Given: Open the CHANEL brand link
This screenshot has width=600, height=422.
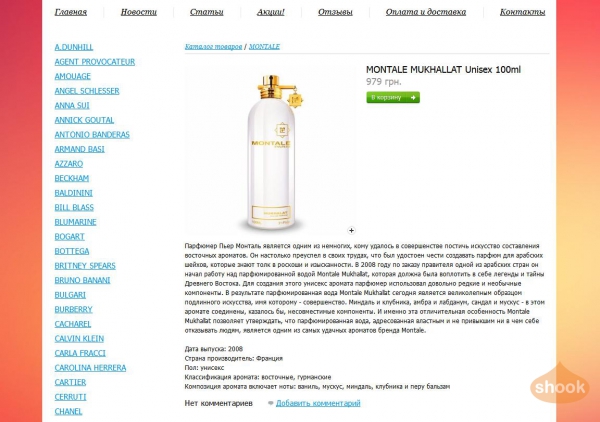Looking at the screenshot, I should [x=68, y=411].
